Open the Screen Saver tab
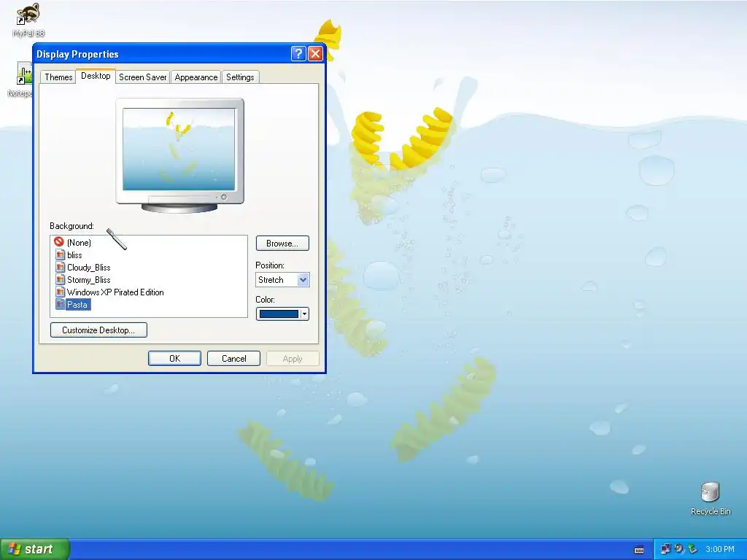Screen dimensions: 747x560 coord(142,77)
